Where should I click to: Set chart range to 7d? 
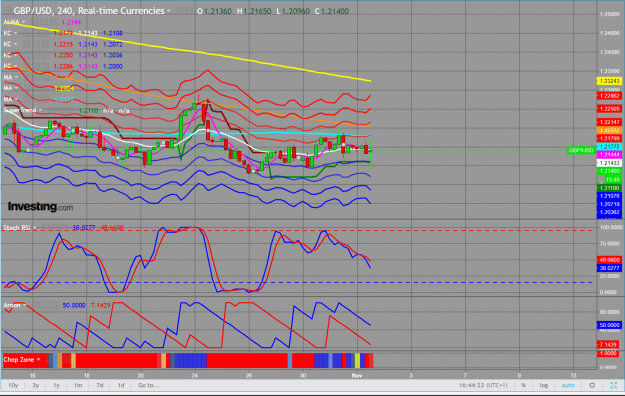100,385
